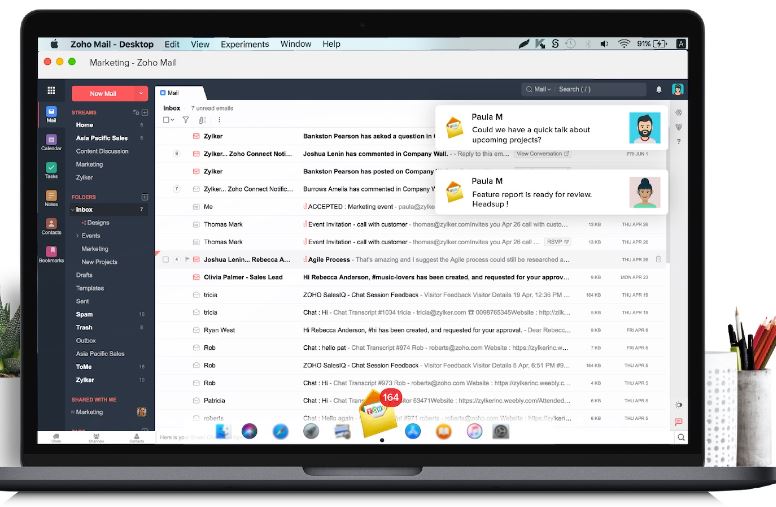Open the Mail search scope dropdown

(542, 90)
